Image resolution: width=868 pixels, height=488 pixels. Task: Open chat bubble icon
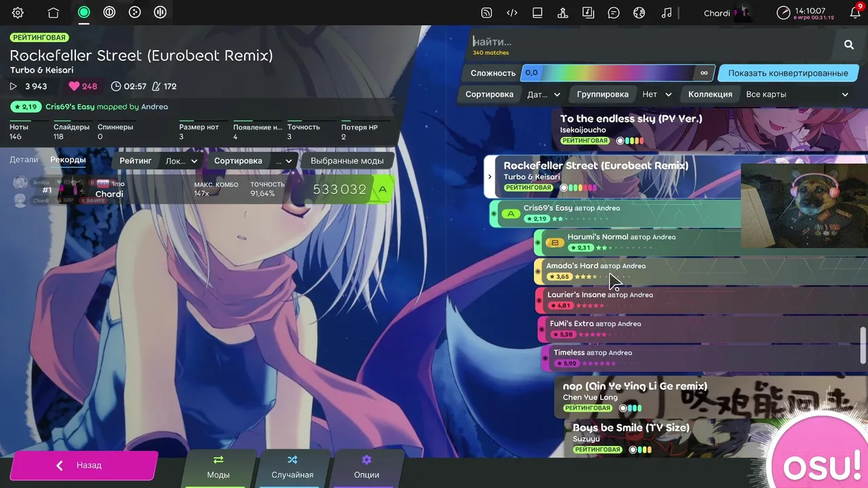(614, 12)
